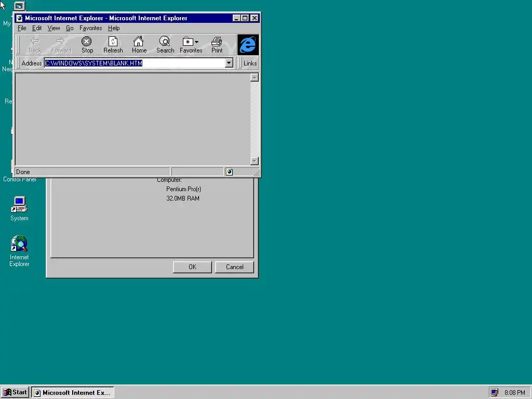Click the Pentium Pro(r) text in dialog

click(x=183, y=189)
